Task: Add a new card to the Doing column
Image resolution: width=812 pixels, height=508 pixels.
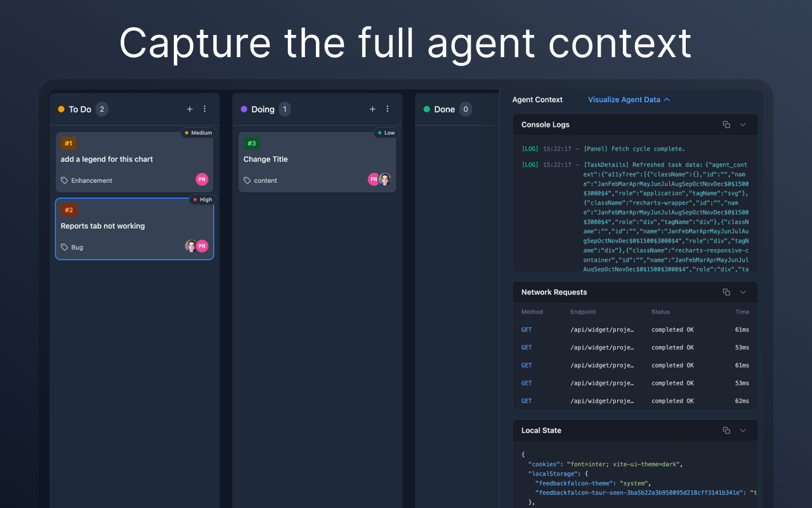Action: (372, 109)
